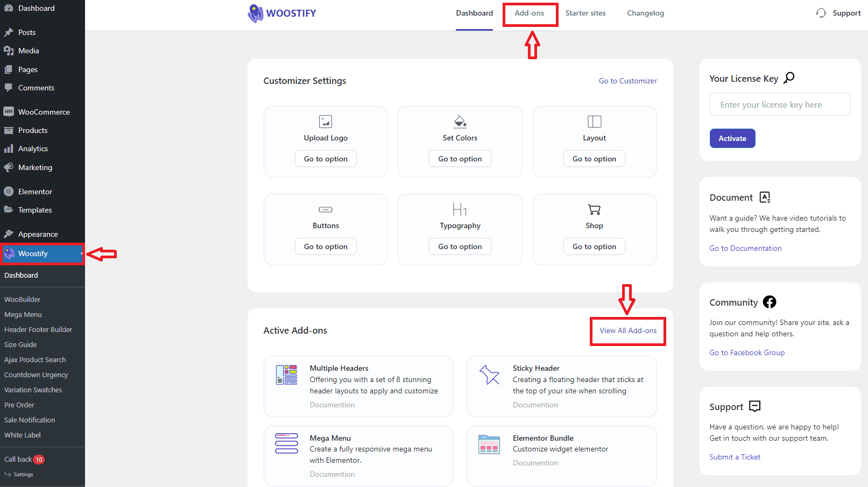Collapse the Woostify sidebar submenu arrow
Screen dimensions: 868x487
tap(81, 253)
